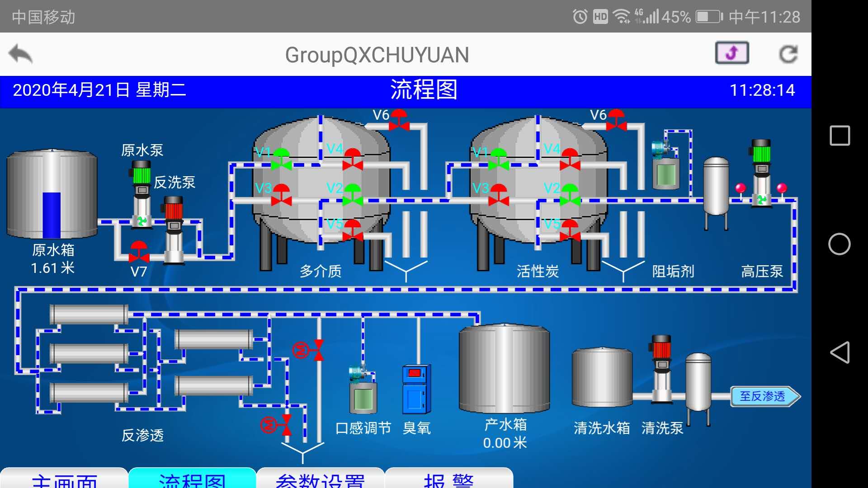Click the 至反渗透 arrow button

[765, 396]
